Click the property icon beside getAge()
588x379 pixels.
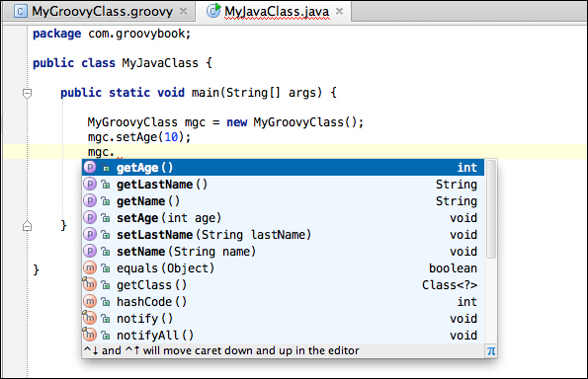coord(90,167)
